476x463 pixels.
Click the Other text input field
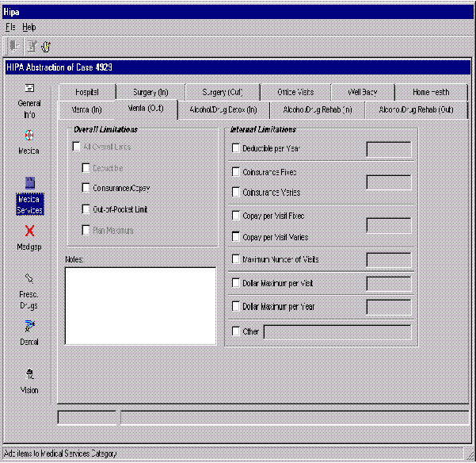pyautogui.click(x=337, y=331)
